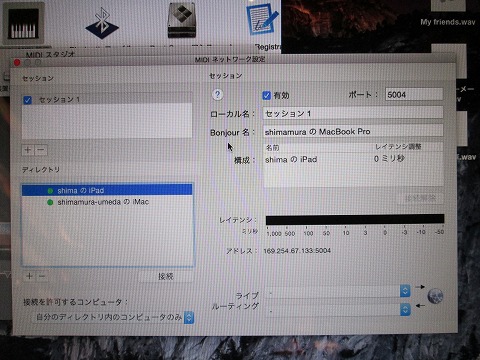The image size is (480, 360).
Task: Close the MIDI network settings window
Action: tap(17, 62)
